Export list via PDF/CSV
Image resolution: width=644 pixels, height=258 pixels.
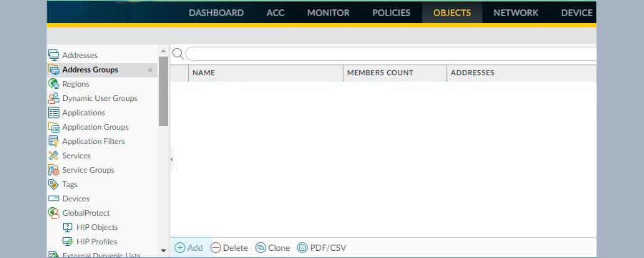pos(321,248)
